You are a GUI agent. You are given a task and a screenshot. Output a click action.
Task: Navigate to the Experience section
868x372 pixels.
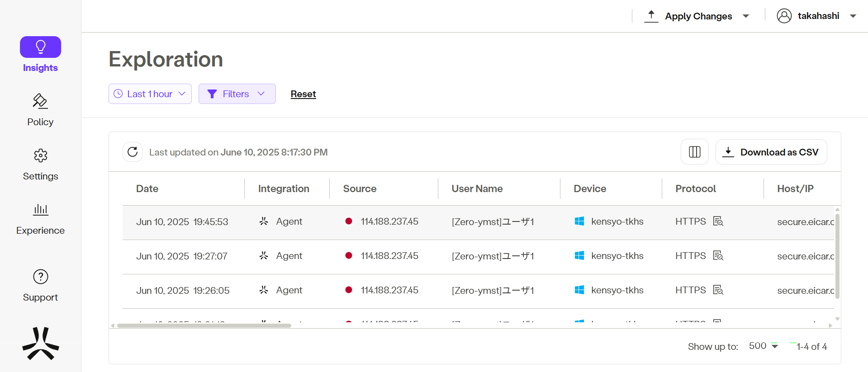(40, 218)
